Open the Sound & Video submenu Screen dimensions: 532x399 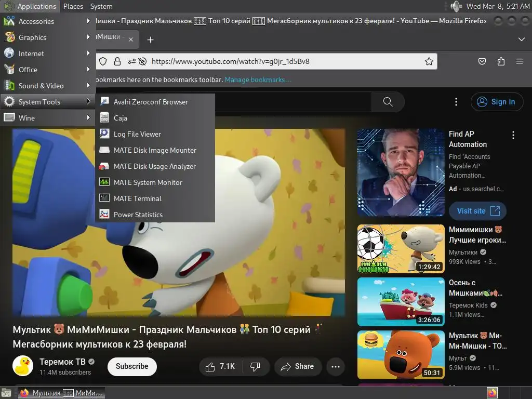(x=47, y=86)
